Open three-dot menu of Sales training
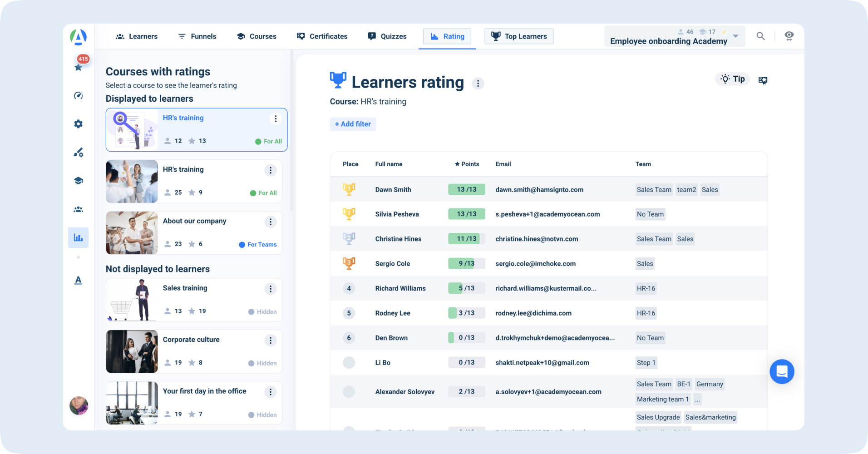This screenshot has width=868, height=454. tap(271, 289)
